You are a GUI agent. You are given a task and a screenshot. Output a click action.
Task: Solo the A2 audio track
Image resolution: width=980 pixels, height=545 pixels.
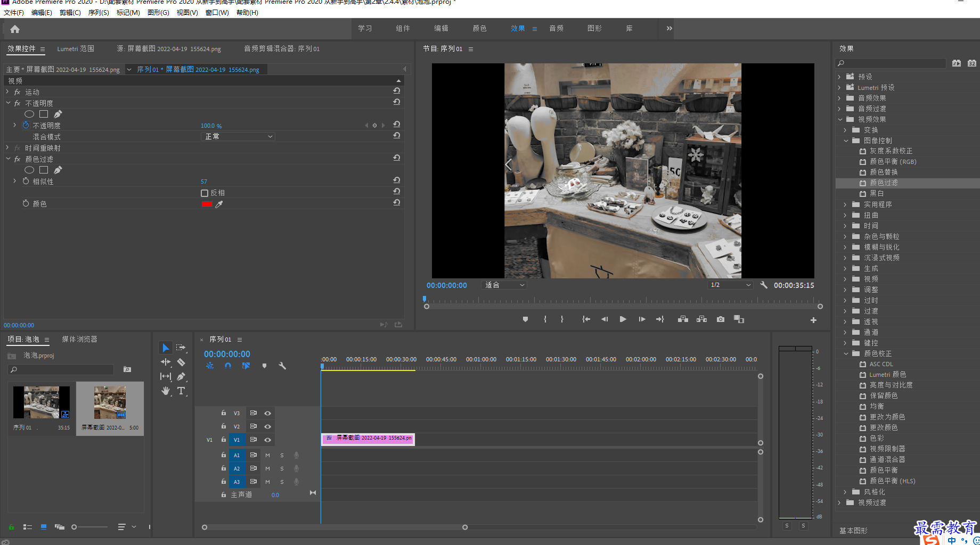[282, 468]
